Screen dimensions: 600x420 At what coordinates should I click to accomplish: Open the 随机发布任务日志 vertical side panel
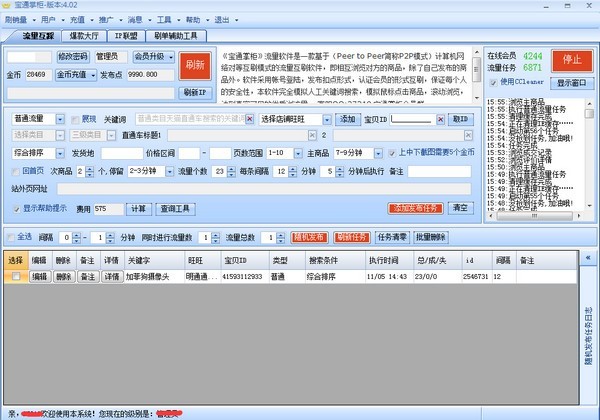point(588,335)
